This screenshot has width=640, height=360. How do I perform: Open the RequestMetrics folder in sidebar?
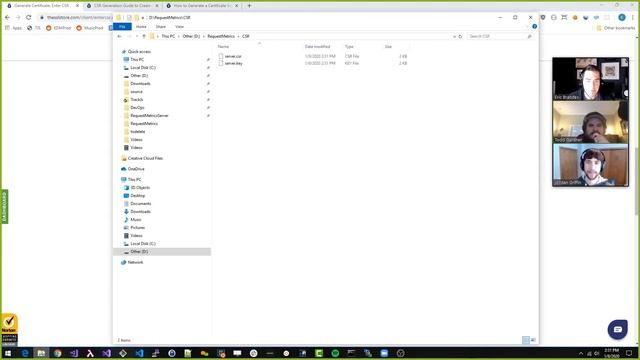click(x=144, y=124)
